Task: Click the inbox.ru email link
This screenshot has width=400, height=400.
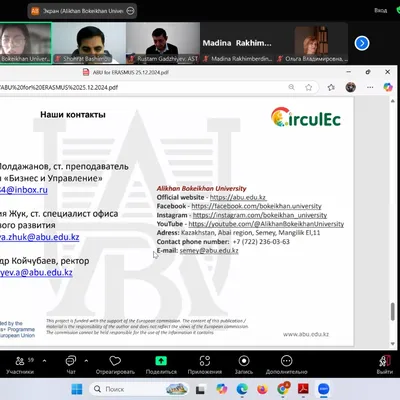Action: (x=24, y=190)
